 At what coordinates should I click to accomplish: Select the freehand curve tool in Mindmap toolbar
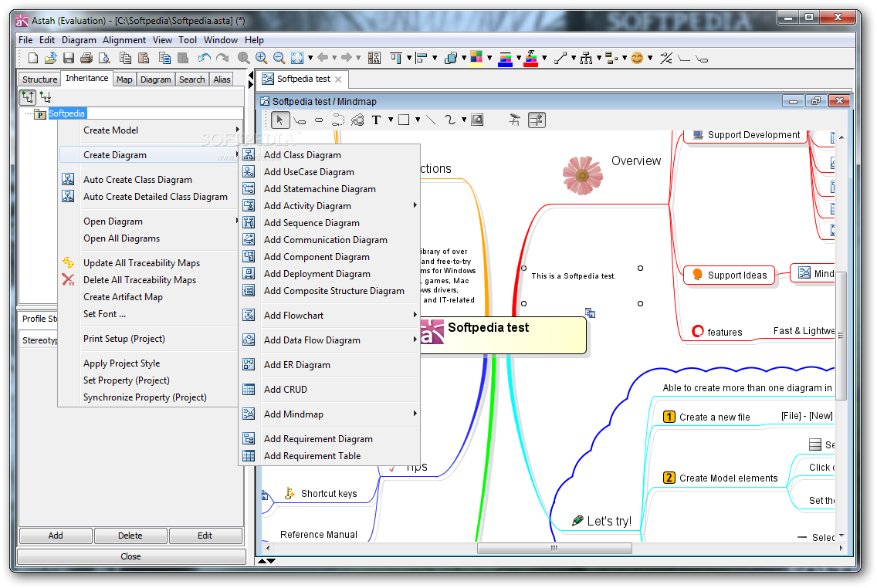click(x=449, y=120)
